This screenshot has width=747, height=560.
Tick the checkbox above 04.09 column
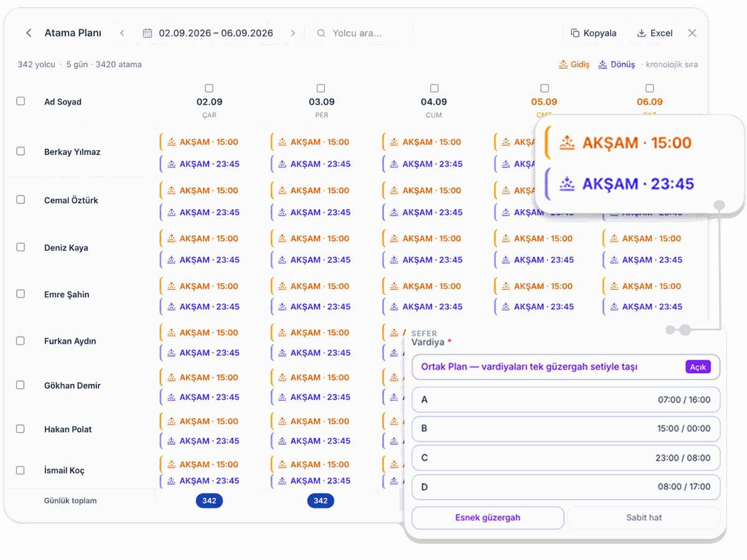pos(435,88)
